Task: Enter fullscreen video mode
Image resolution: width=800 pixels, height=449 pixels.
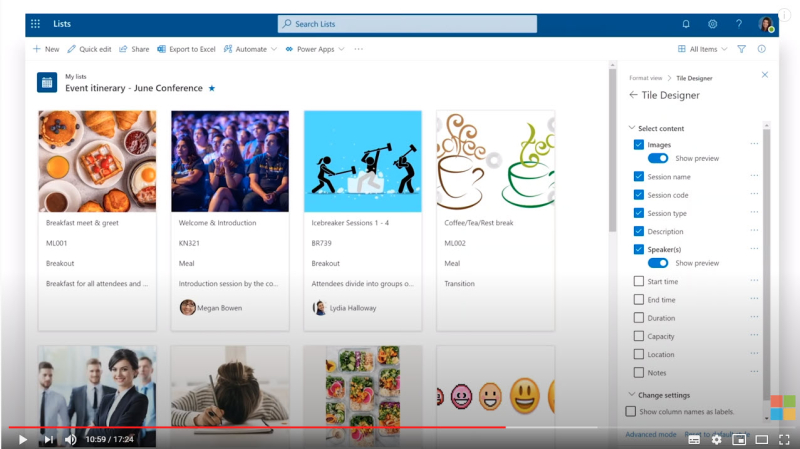Action: coord(784,439)
